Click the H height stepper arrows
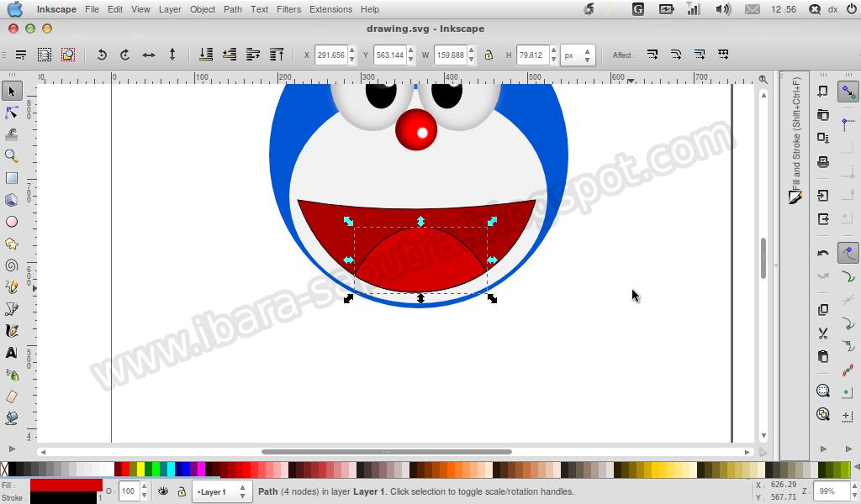861x504 pixels. [x=553, y=55]
